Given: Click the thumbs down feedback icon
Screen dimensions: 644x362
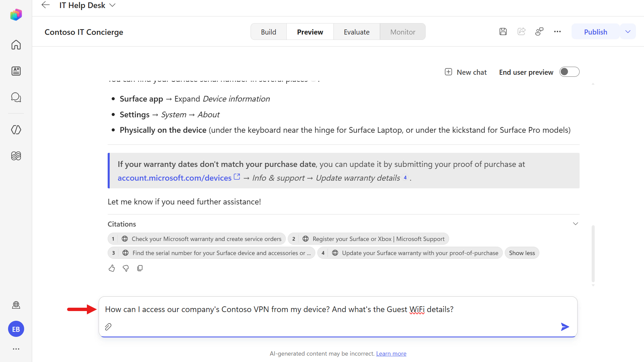Looking at the screenshot, I should 126,268.
